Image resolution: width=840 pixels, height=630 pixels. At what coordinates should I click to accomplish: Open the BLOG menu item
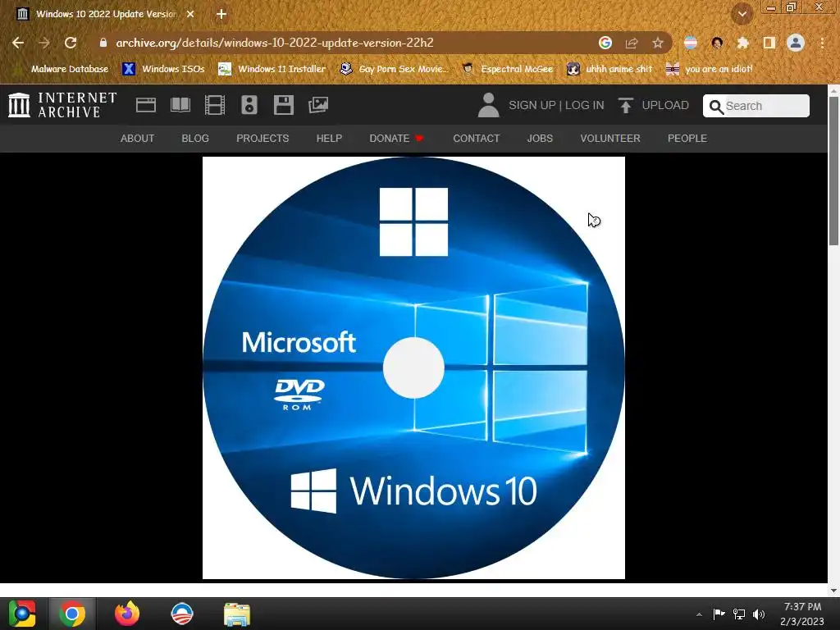pos(195,139)
